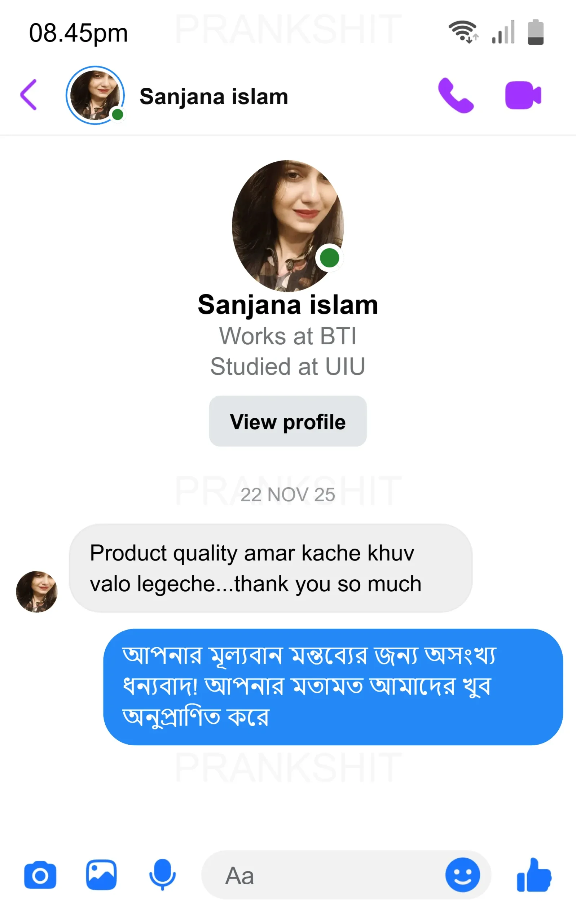This screenshot has height=924, width=576.
Task: Tap the Wi-Fi status icon
Action: tap(463, 32)
